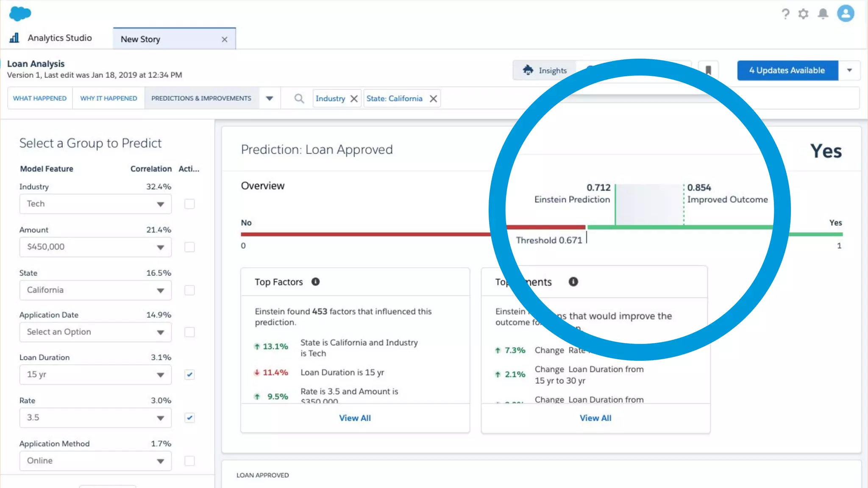The width and height of the screenshot is (868, 488).
Task: Open the help question mark icon
Action: 785,14
